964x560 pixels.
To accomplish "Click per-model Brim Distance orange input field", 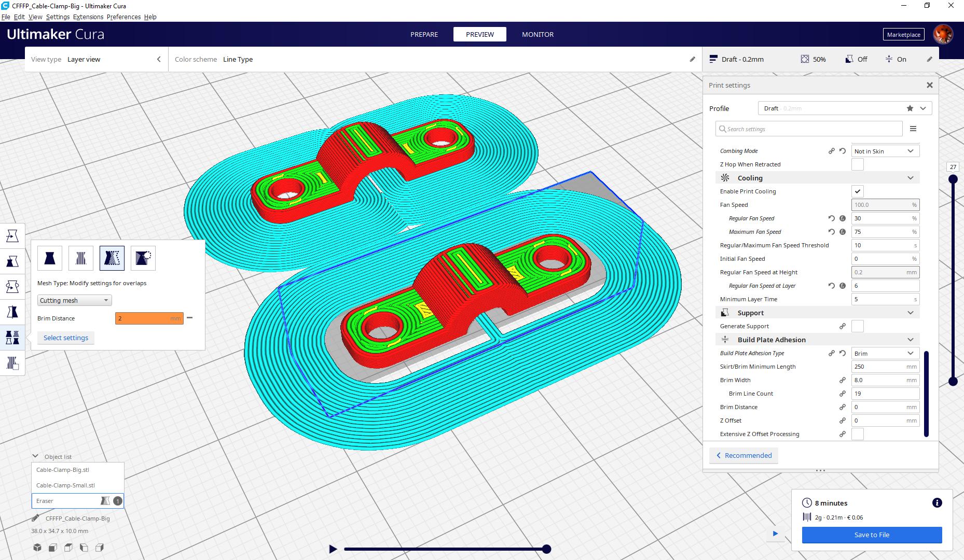I will coord(149,318).
